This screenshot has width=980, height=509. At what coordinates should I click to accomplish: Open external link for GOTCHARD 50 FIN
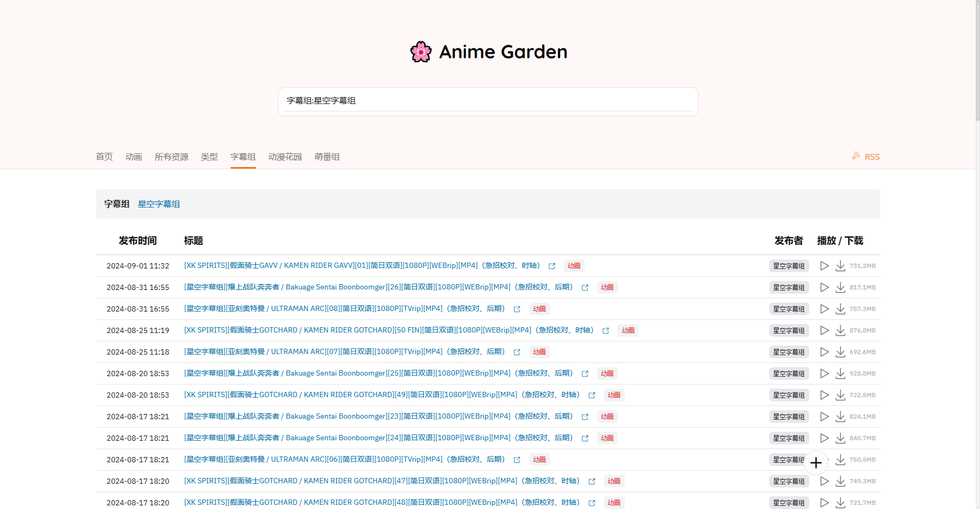(x=606, y=331)
